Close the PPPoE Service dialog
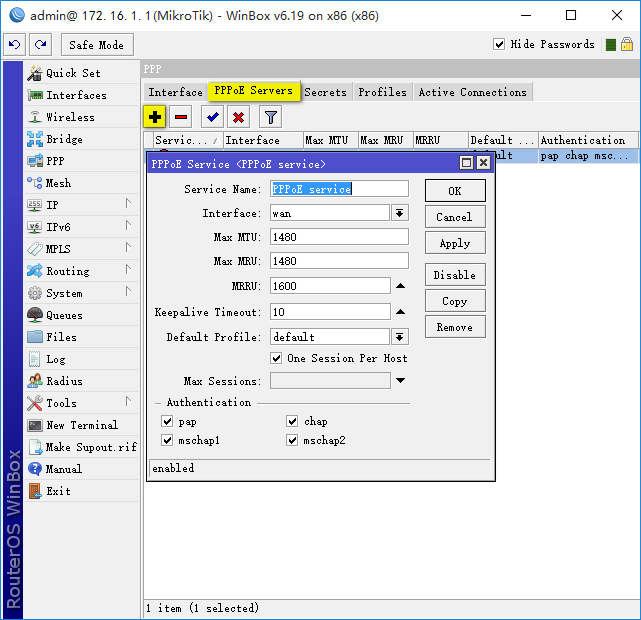Screen dimensions: 641x620 [483, 163]
